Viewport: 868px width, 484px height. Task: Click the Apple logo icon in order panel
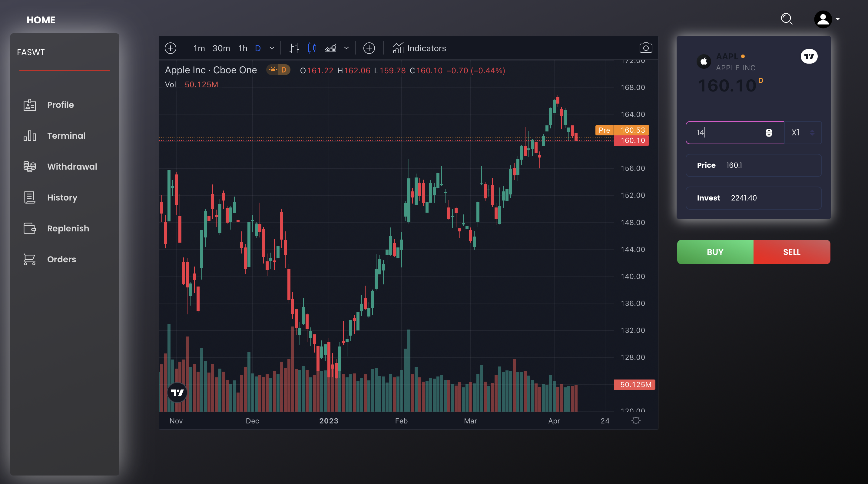click(704, 61)
